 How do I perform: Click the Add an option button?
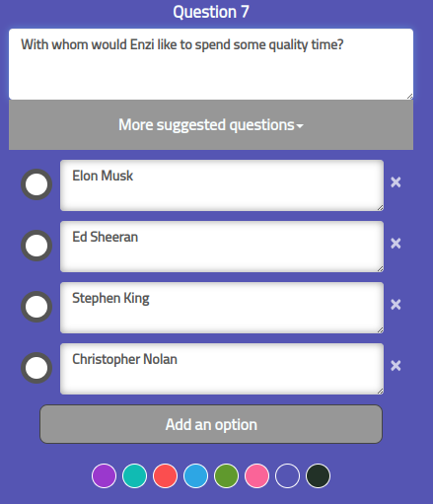click(x=211, y=424)
